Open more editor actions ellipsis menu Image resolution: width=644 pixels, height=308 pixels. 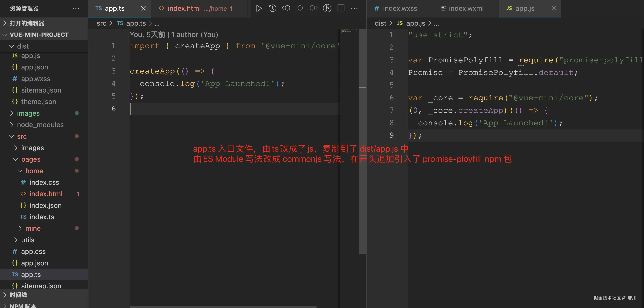[355, 8]
